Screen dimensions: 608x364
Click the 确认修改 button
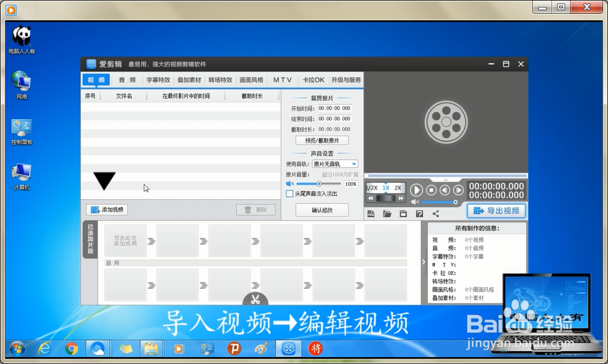tap(322, 210)
